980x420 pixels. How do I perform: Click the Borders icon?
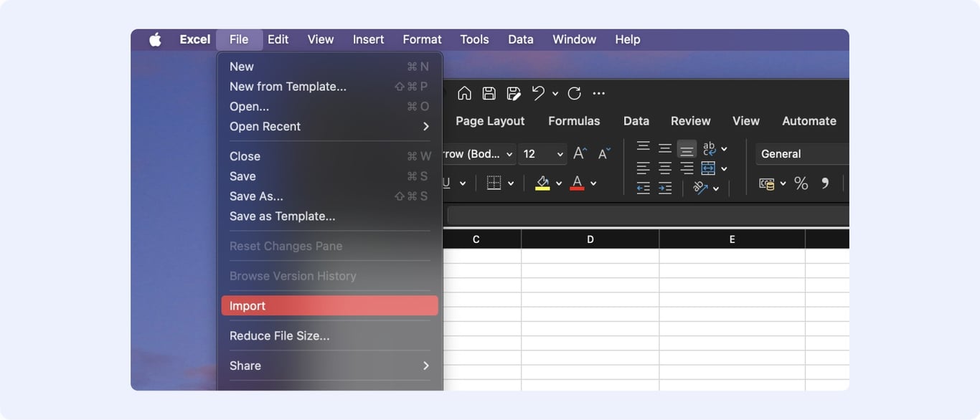click(494, 183)
